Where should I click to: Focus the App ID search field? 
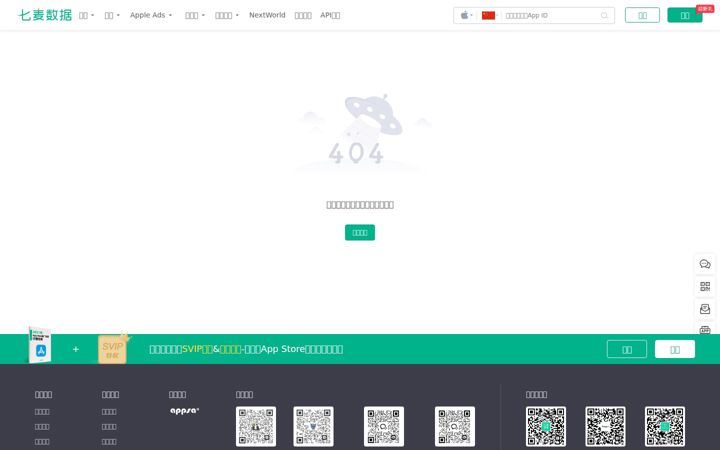(550, 15)
